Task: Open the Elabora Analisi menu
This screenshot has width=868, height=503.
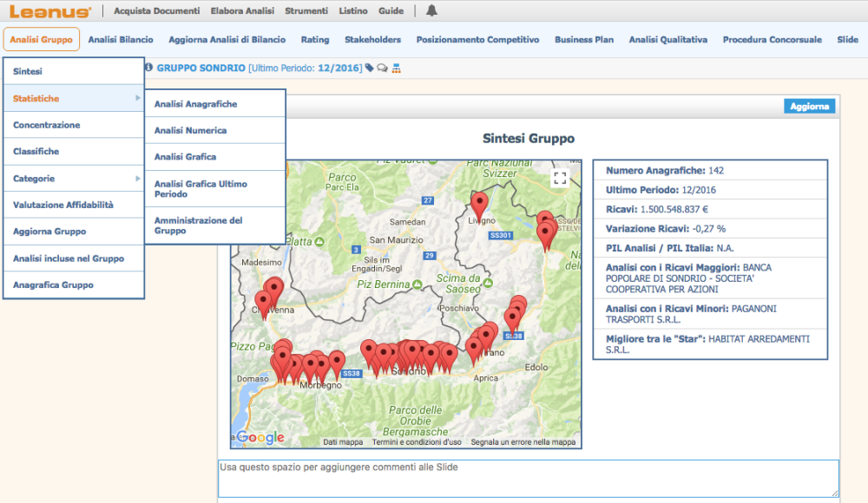Action: tap(242, 10)
